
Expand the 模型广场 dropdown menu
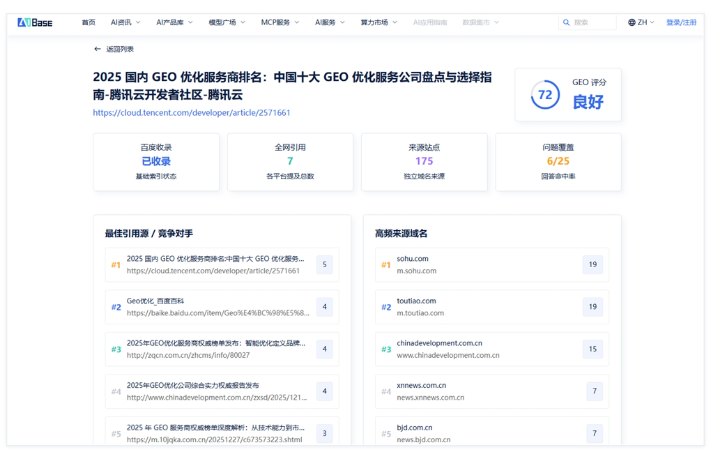[227, 22]
